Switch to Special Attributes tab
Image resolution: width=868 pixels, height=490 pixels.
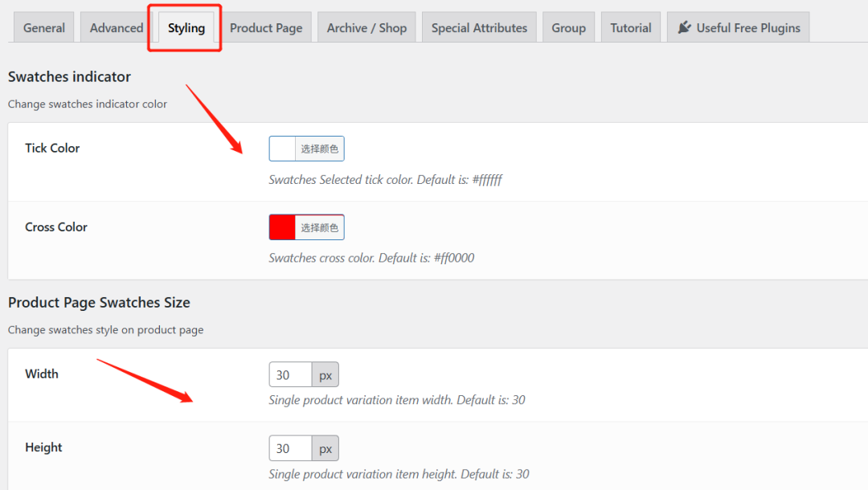coord(479,27)
